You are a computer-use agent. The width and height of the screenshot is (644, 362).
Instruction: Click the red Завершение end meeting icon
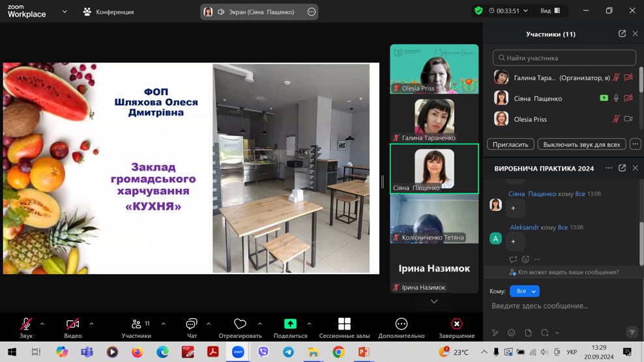[456, 324]
